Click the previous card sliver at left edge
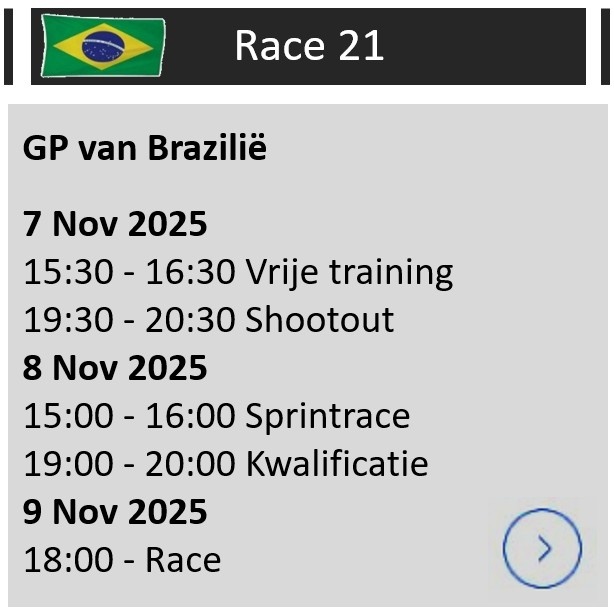The height and width of the screenshot is (614, 614). (8, 46)
